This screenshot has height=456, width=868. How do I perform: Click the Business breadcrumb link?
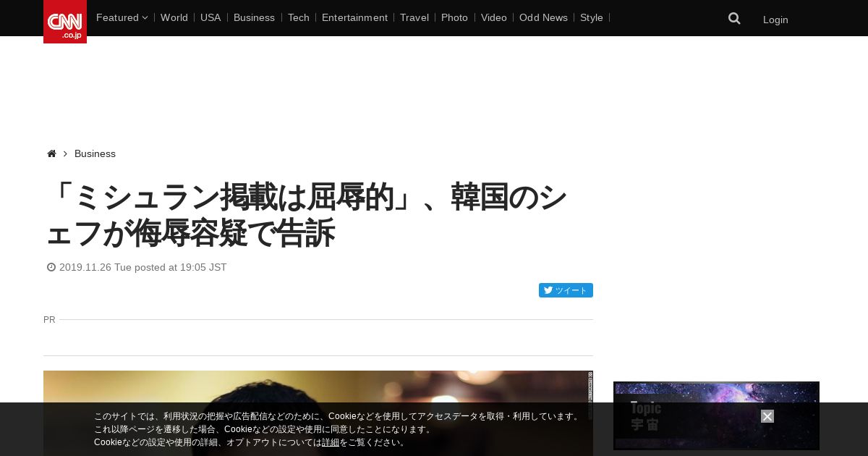(x=95, y=153)
